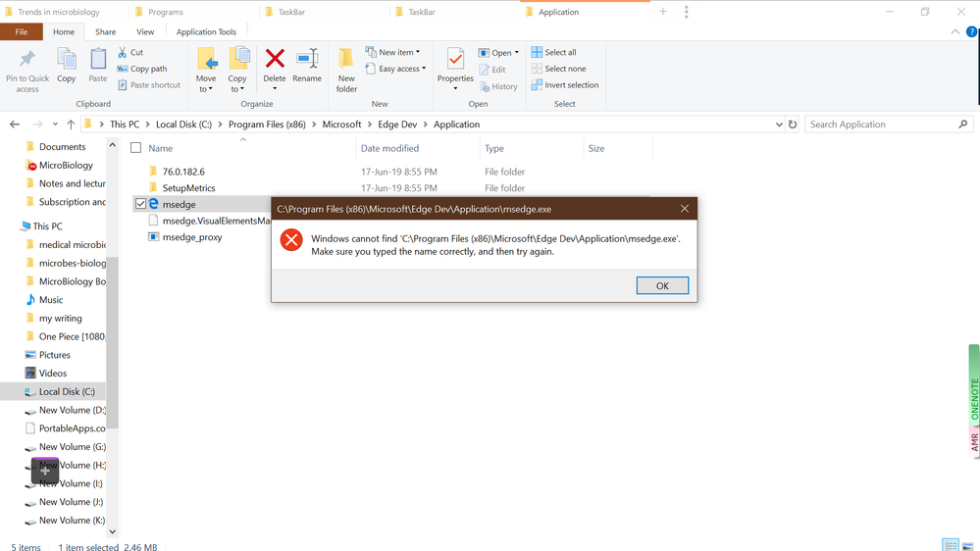Open the Copy to menu

(x=236, y=70)
